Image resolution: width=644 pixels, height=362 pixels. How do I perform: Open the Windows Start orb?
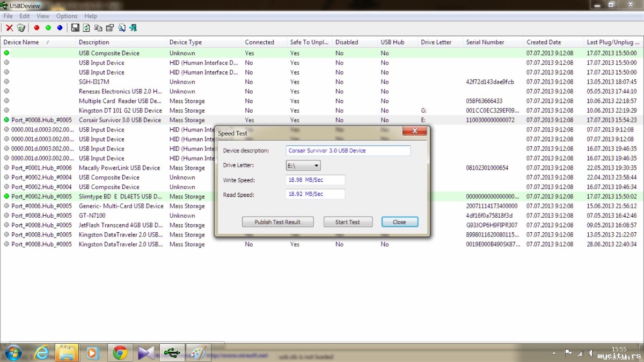point(13,352)
